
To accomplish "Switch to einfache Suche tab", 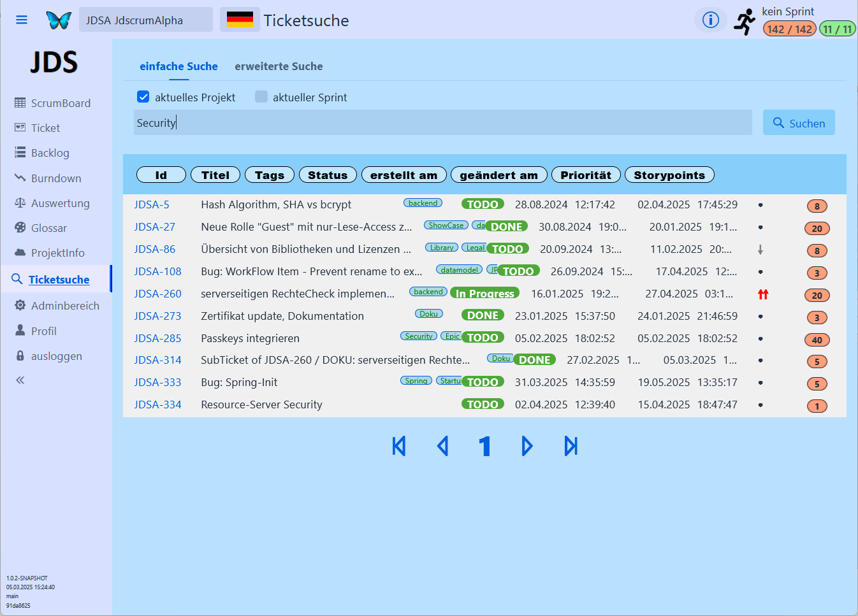I will tap(178, 66).
